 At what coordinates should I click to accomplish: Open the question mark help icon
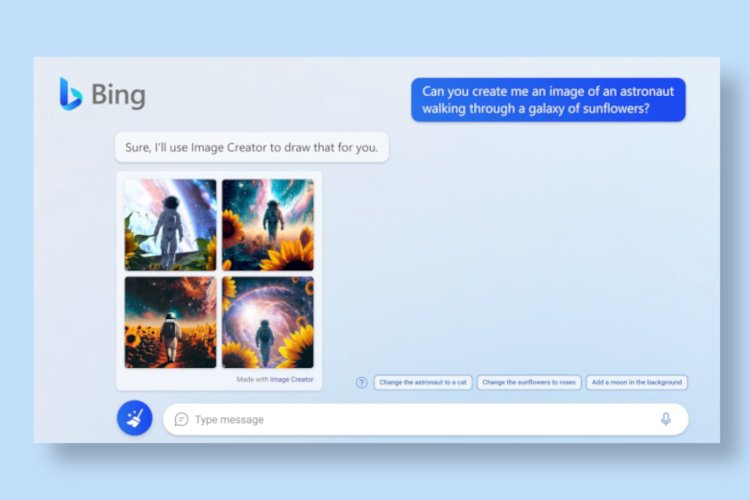click(x=362, y=382)
